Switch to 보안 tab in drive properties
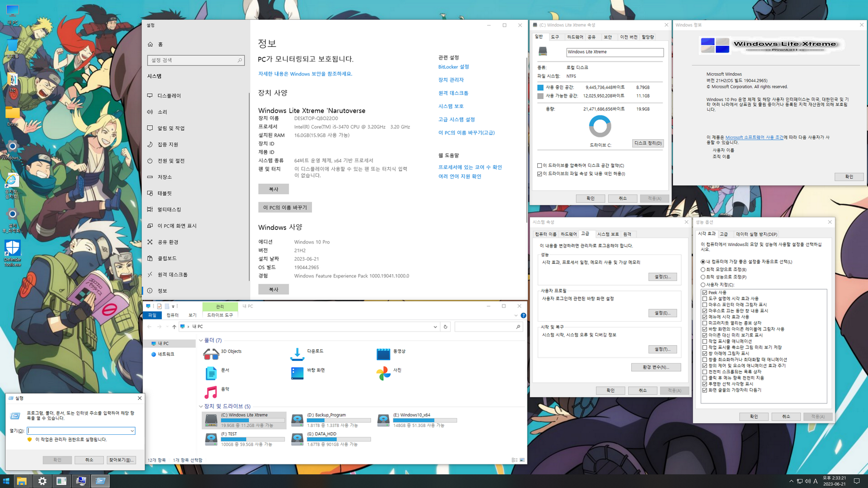This screenshot has height=488, width=868. (608, 37)
